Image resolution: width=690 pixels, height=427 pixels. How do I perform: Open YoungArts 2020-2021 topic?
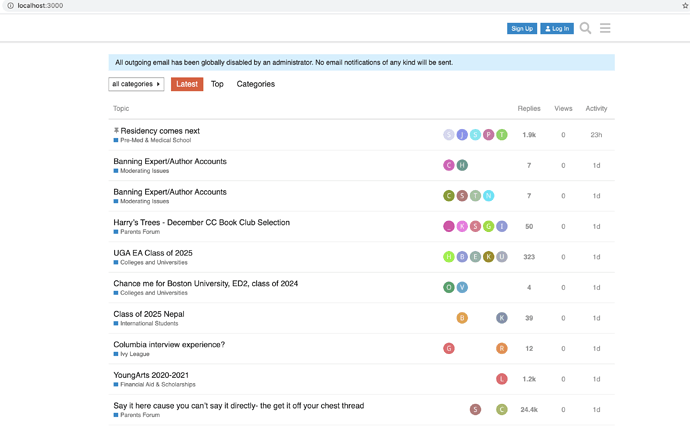(x=151, y=375)
